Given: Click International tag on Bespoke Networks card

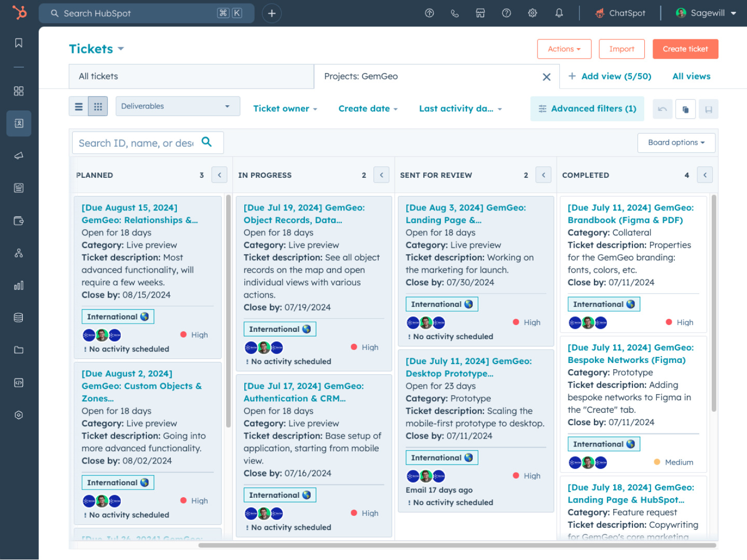Looking at the screenshot, I should 604,444.
